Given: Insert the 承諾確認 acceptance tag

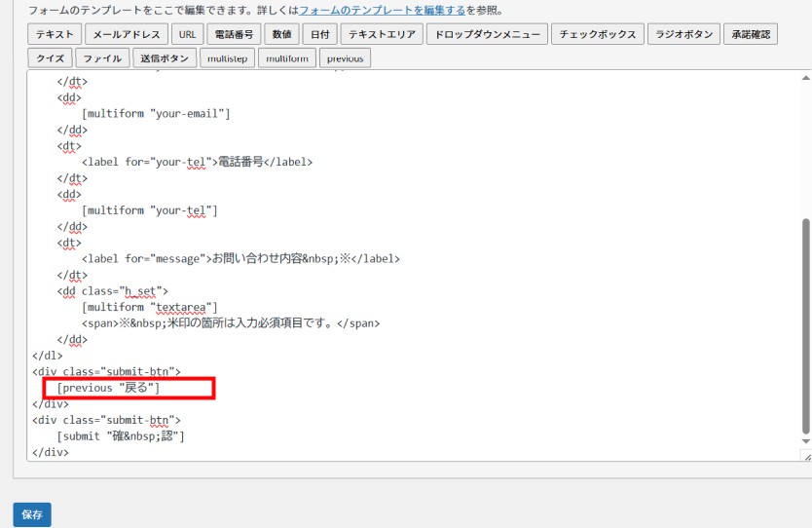Looking at the screenshot, I should pos(750,34).
